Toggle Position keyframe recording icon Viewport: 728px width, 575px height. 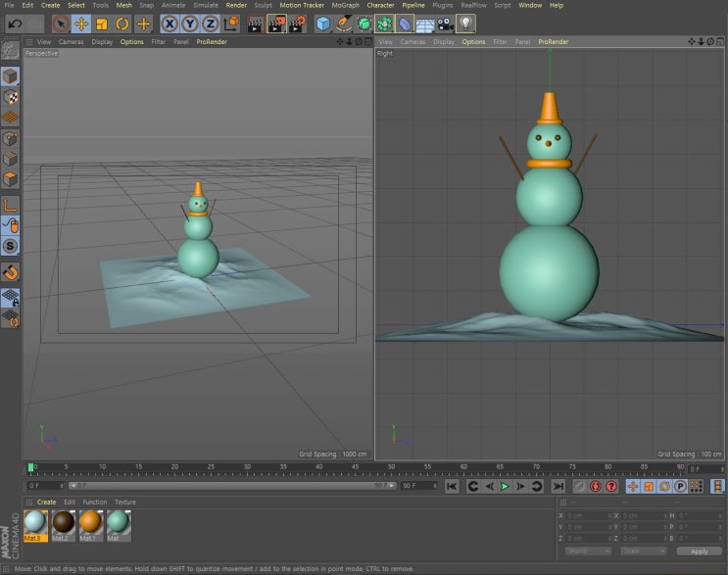(633, 487)
